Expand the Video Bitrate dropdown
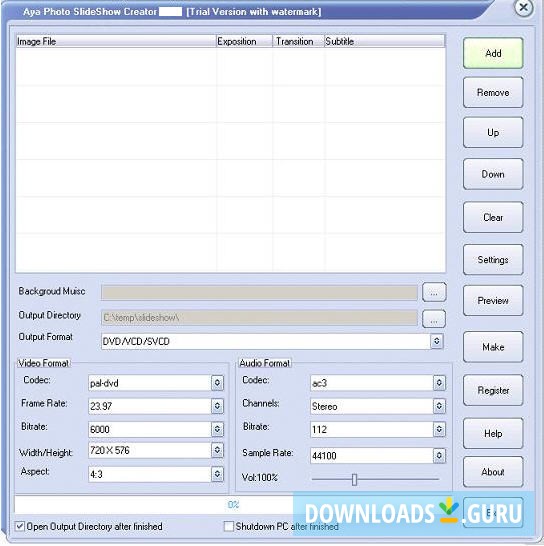Image resolution: width=544 pixels, height=546 pixels. [x=217, y=429]
